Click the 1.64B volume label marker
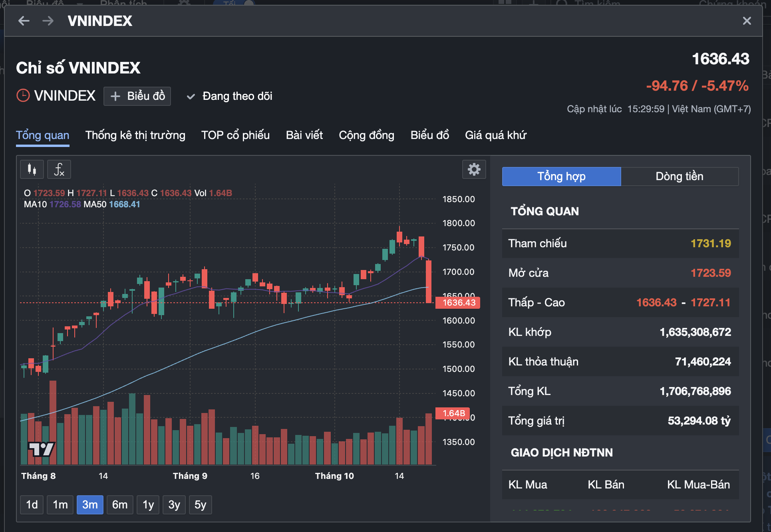Image resolution: width=771 pixels, height=532 pixels. 453,413
